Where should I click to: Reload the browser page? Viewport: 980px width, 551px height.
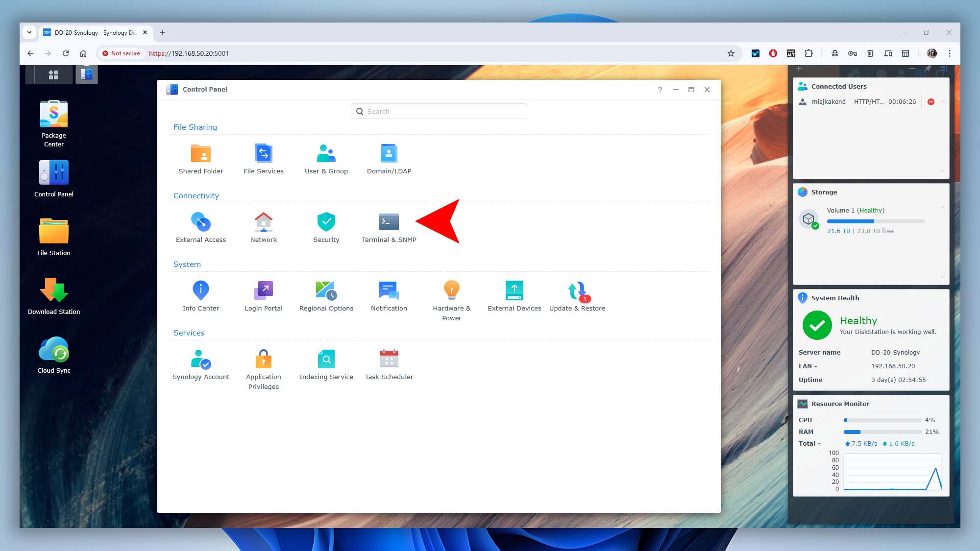(66, 53)
